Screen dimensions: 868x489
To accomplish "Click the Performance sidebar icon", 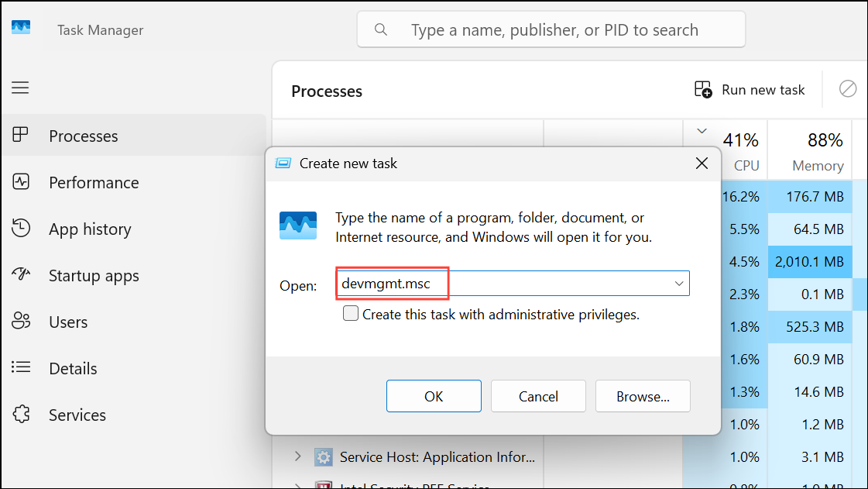I will click(21, 181).
